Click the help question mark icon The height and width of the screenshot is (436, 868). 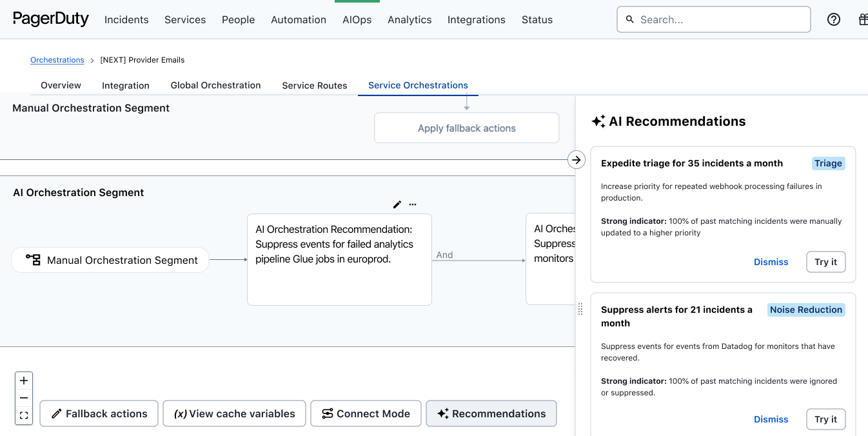pyautogui.click(x=834, y=19)
